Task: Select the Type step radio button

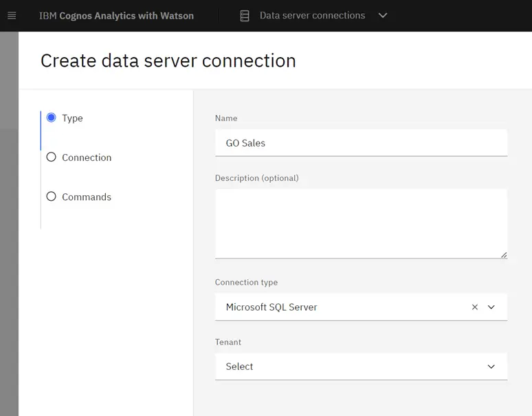Action: point(52,118)
